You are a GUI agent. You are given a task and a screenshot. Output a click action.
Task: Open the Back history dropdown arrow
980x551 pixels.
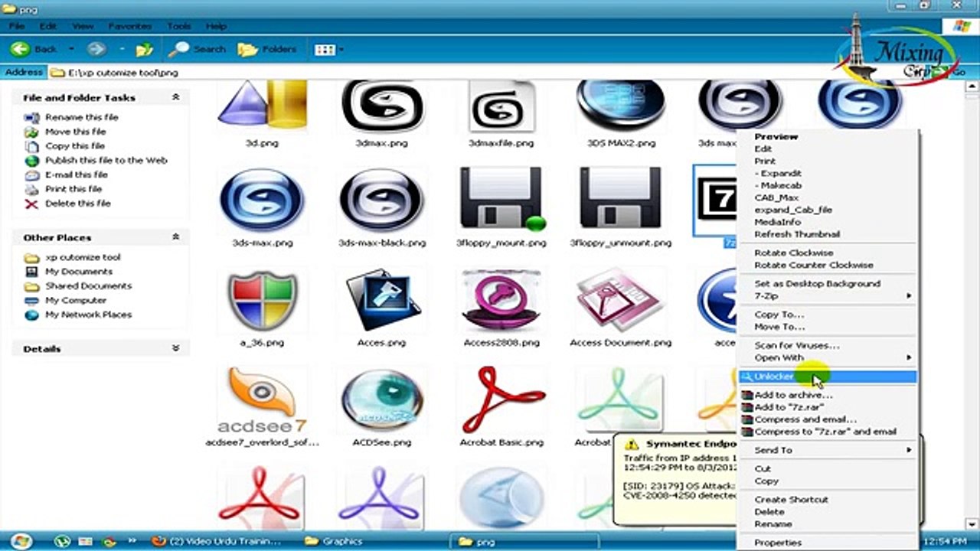[71, 50]
